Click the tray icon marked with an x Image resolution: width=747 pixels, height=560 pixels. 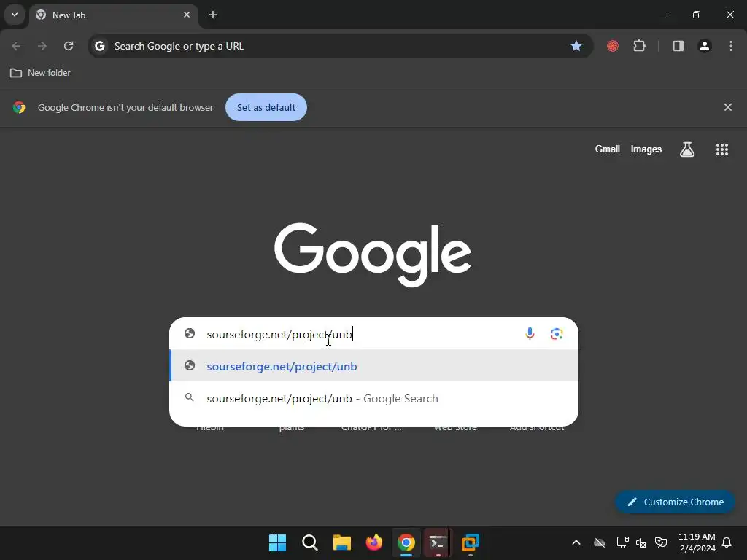point(641,542)
